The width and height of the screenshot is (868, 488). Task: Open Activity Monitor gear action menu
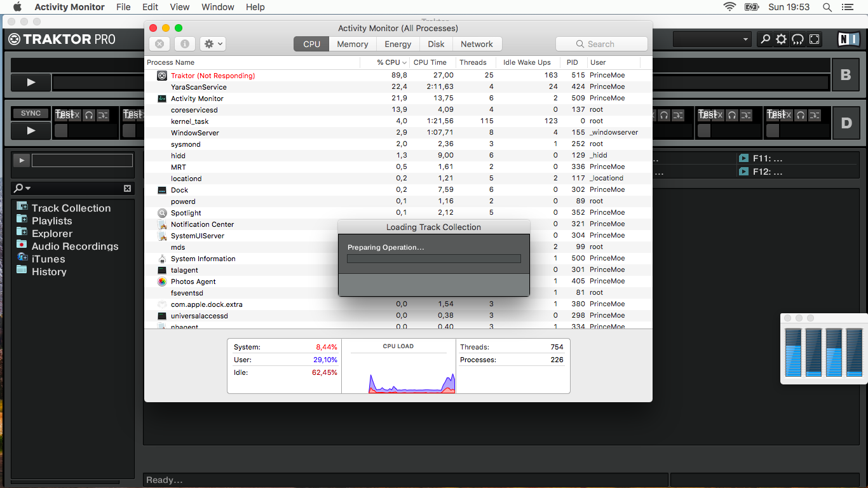pos(213,44)
